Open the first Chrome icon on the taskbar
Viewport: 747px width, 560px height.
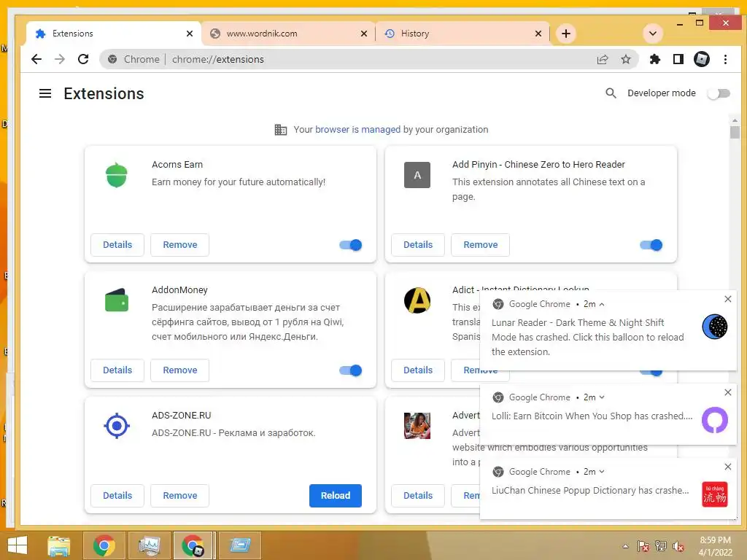pyautogui.click(x=104, y=545)
